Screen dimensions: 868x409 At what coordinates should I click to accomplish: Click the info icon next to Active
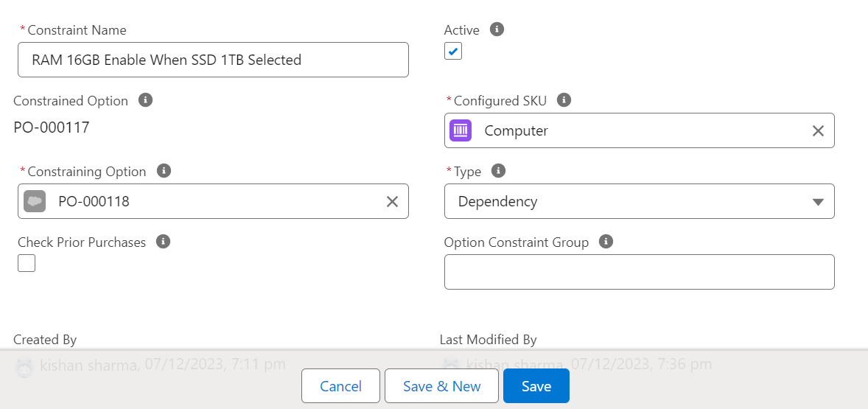click(497, 29)
